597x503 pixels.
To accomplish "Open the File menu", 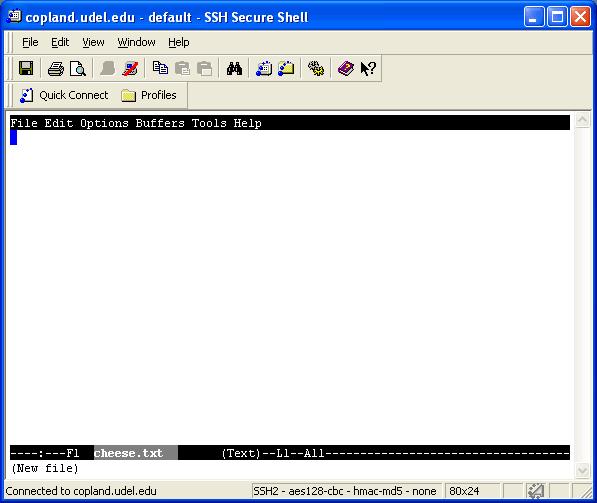I will (30, 42).
